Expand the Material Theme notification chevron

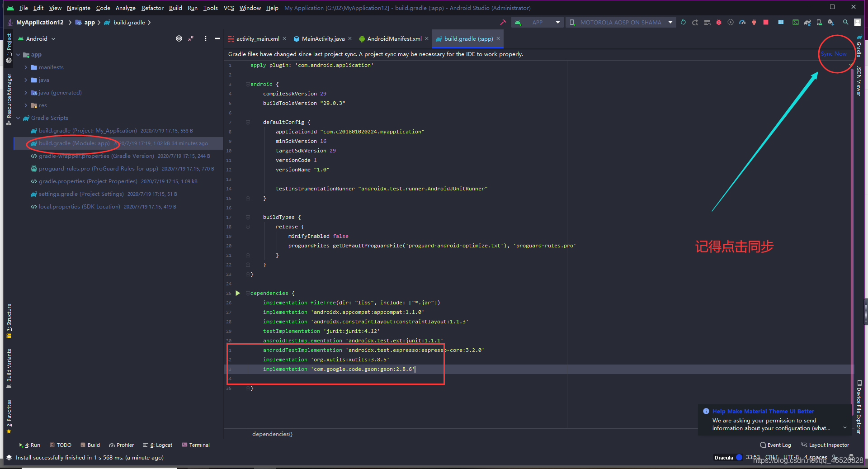click(844, 427)
